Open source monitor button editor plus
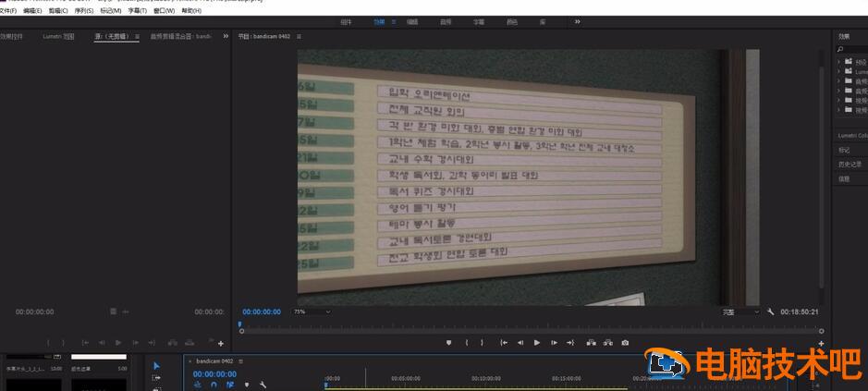The height and width of the screenshot is (391, 868). coord(221,343)
